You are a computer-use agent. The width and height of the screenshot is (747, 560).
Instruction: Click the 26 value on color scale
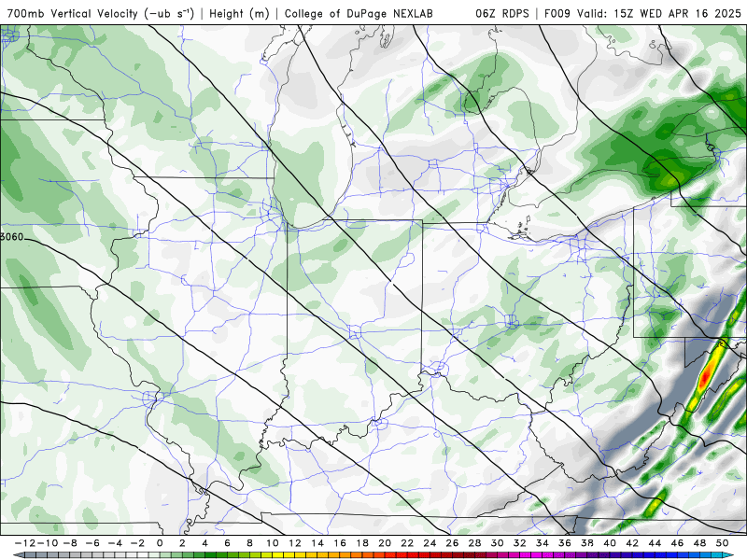452,543
